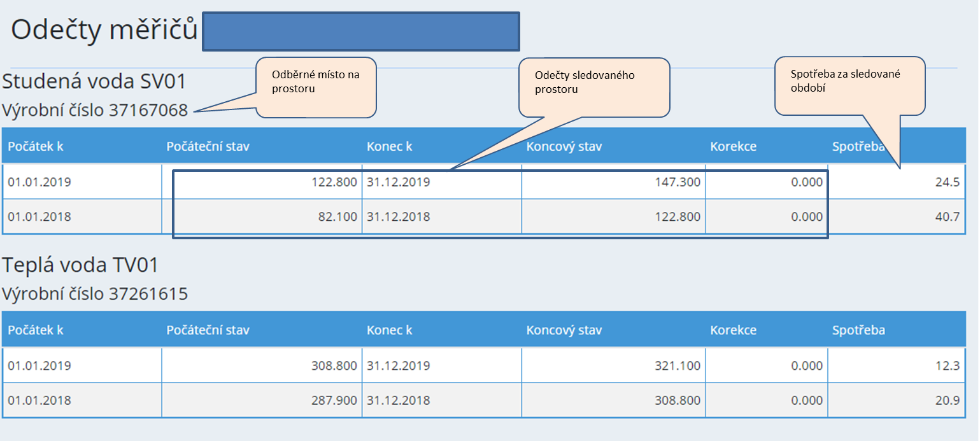Click serial number 'Výrobní číslo 37261615'
Screen dimensions: 980x441
95,294
